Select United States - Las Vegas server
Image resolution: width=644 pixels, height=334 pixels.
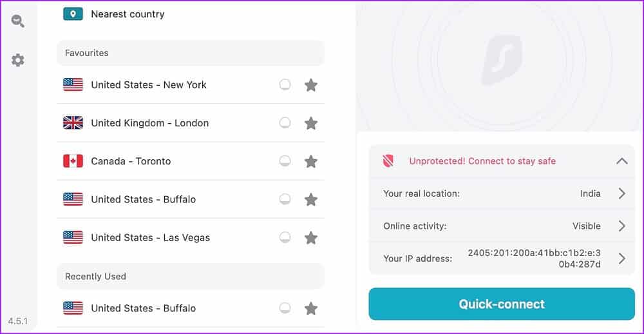(x=150, y=237)
